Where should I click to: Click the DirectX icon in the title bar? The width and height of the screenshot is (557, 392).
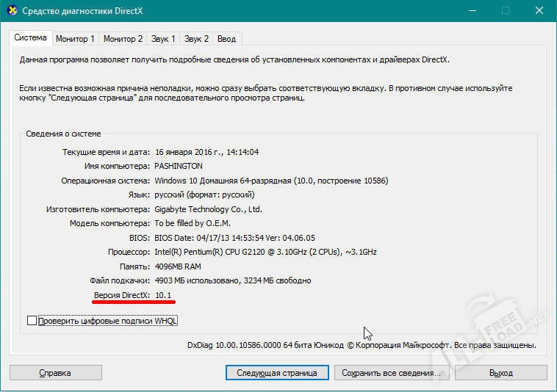point(11,11)
